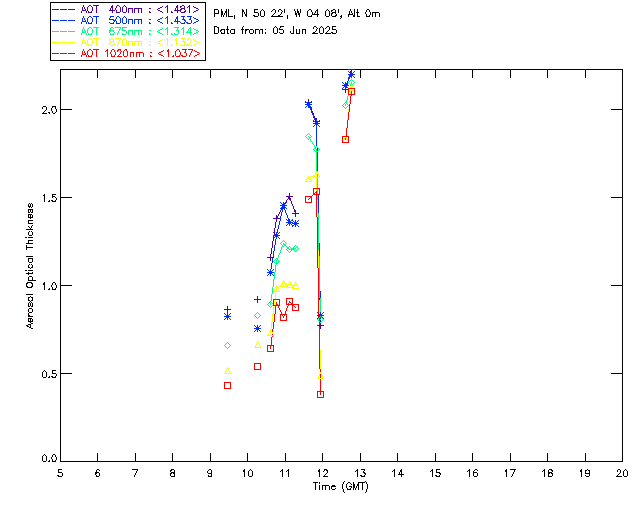The width and height of the screenshot is (640, 512).
Task: Select the red dashed line sample in legend
Action: coord(64,54)
